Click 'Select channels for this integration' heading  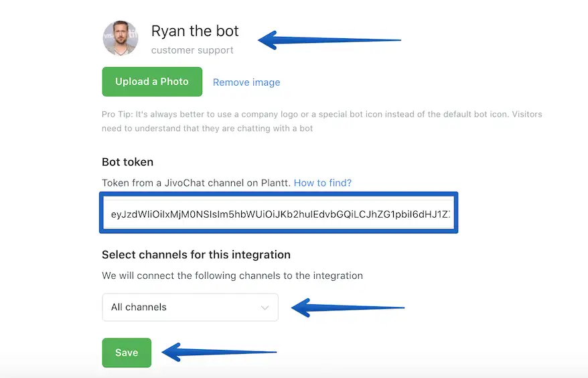pos(196,255)
